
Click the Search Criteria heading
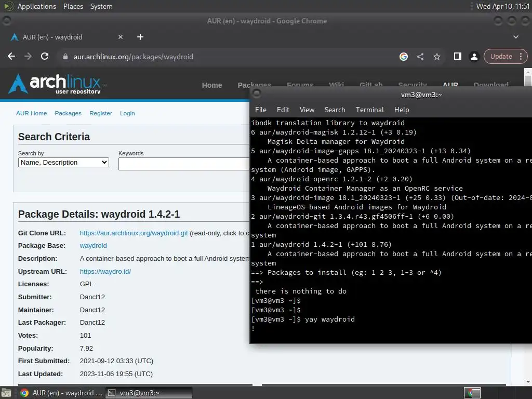point(54,137)
